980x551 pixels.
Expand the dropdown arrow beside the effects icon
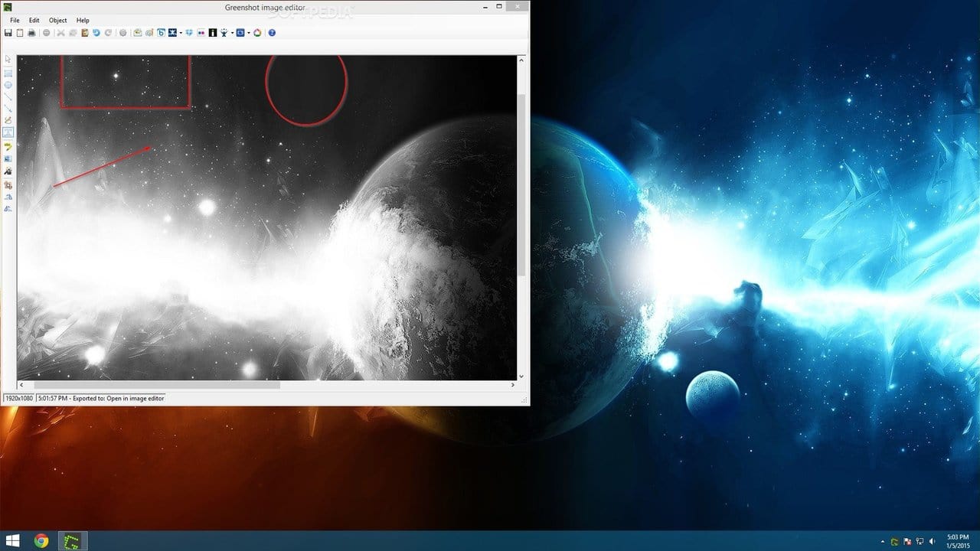click(232, 33)
